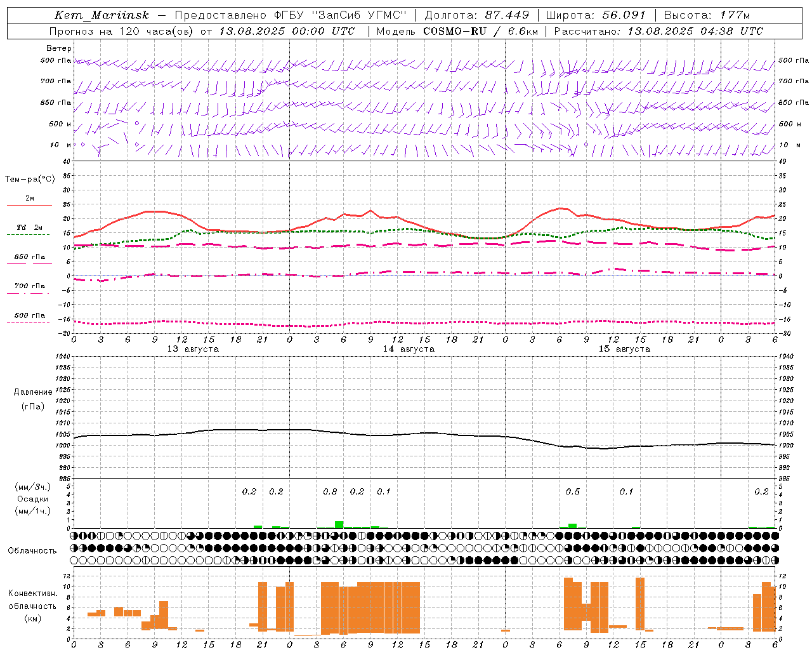Click the forecast start 13.08.2025 00:00 UTC
The image size is (812, 650).
pyautogui.click(x=287, y=31)
